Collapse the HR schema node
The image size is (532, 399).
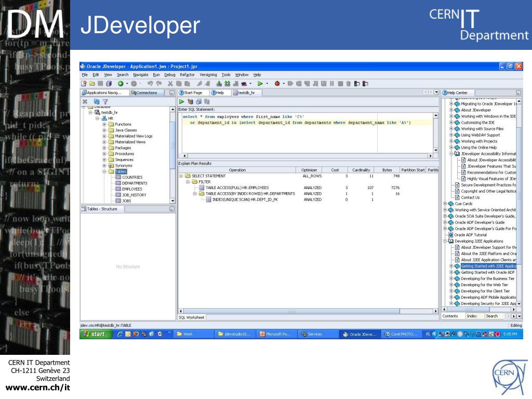click(x=97, y=118)
